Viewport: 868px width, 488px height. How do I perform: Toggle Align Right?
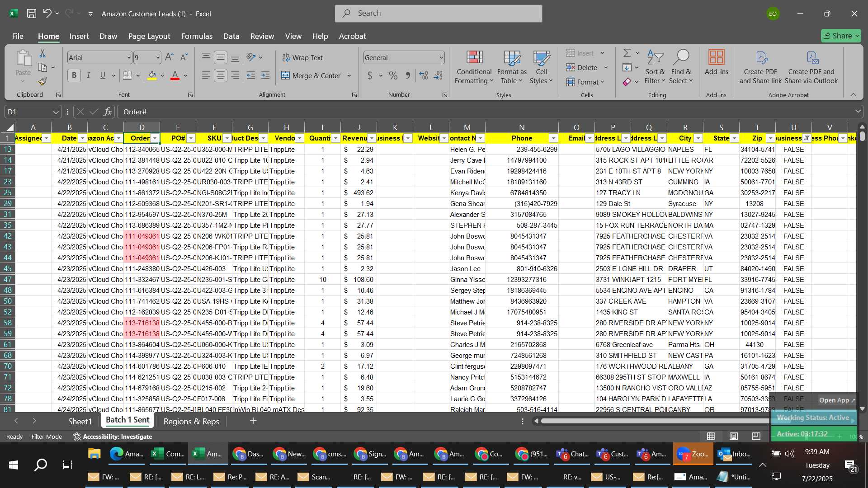[235, 75]
